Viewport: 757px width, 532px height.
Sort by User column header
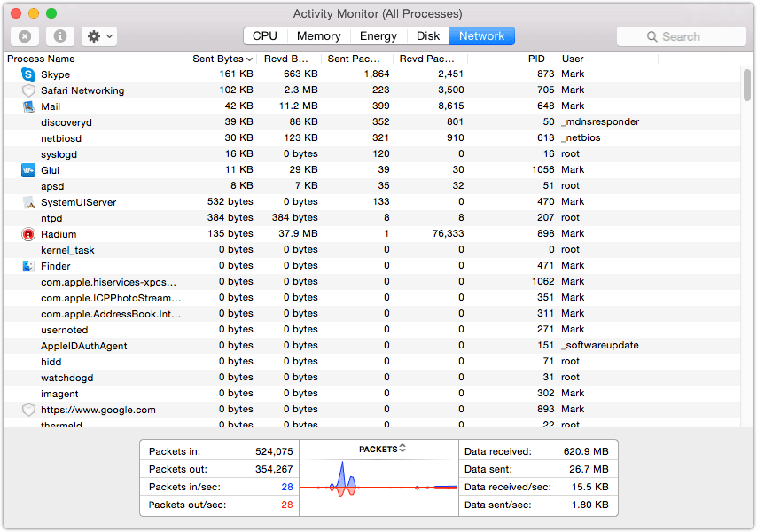(608, 59)
